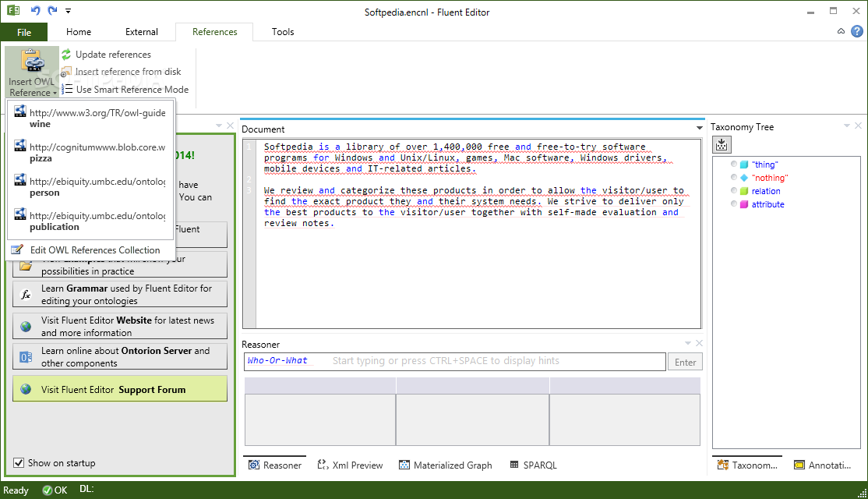Select the attribute radio button

[x=734, y=203]
